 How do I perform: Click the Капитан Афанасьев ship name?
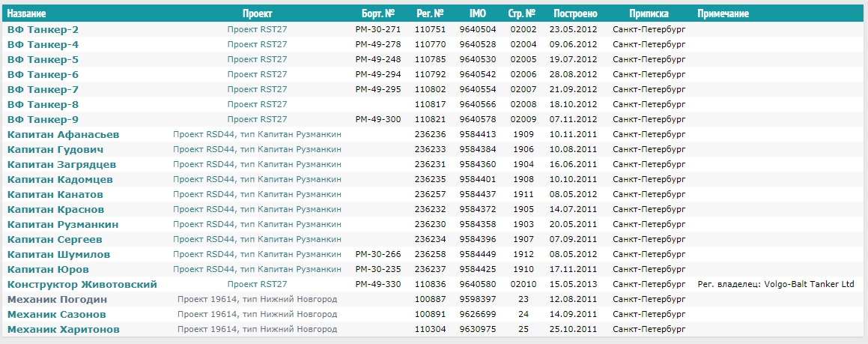[63, 135]
